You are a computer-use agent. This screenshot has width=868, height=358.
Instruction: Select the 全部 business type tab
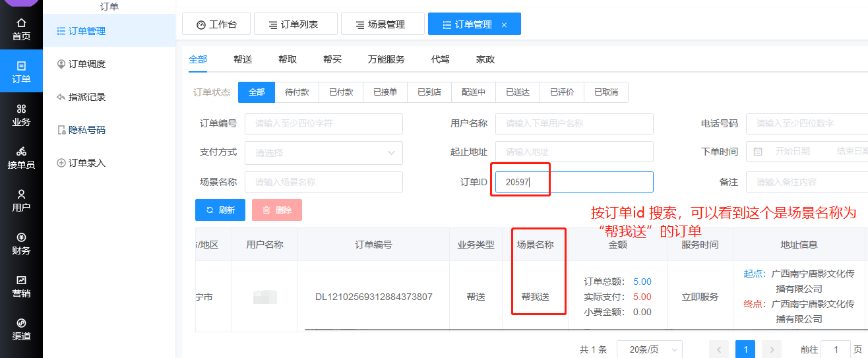coord(198,59)
